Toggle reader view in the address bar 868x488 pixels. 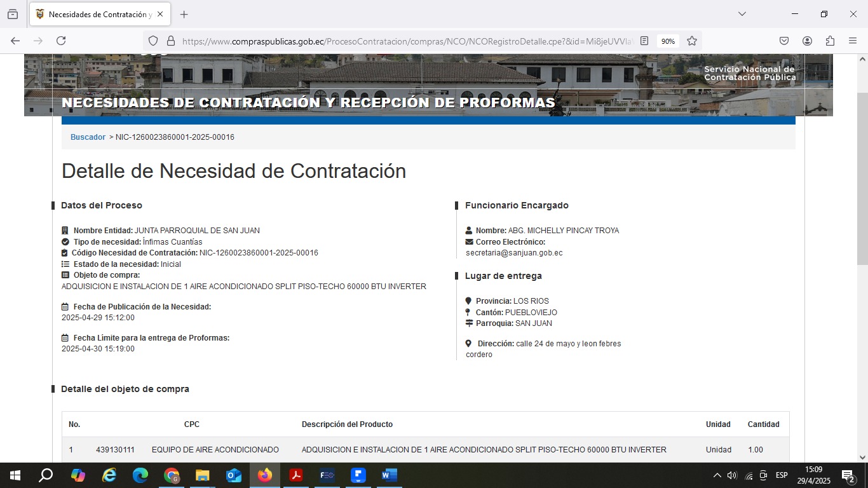click(644, 41)
